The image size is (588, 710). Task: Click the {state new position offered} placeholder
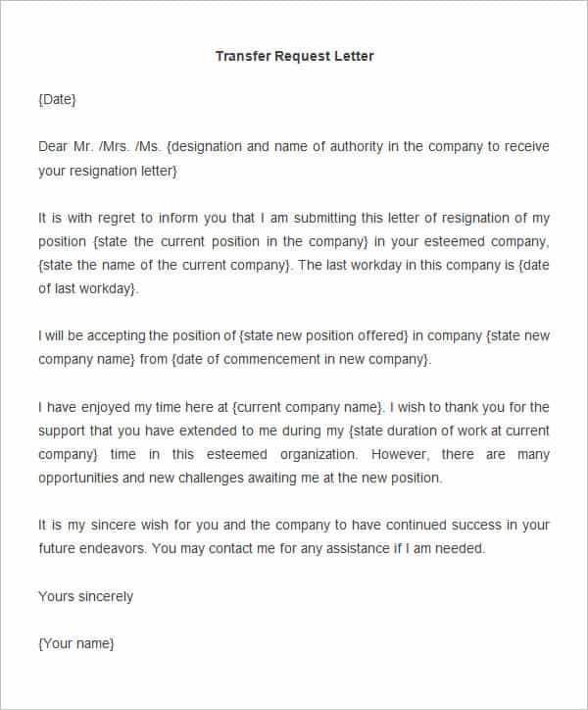tap(323, 336)
